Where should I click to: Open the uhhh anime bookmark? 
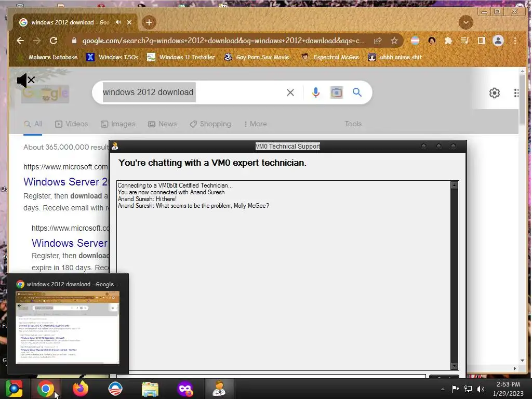[x=395, y=57]
